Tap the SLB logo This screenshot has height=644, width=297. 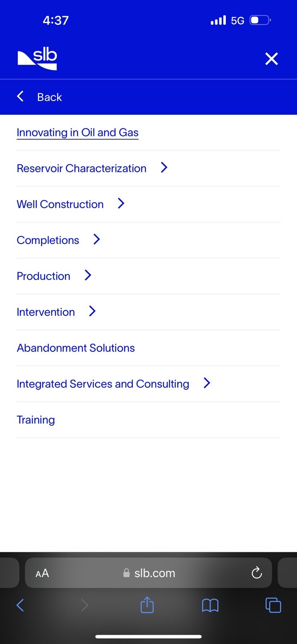pos(37,59)
